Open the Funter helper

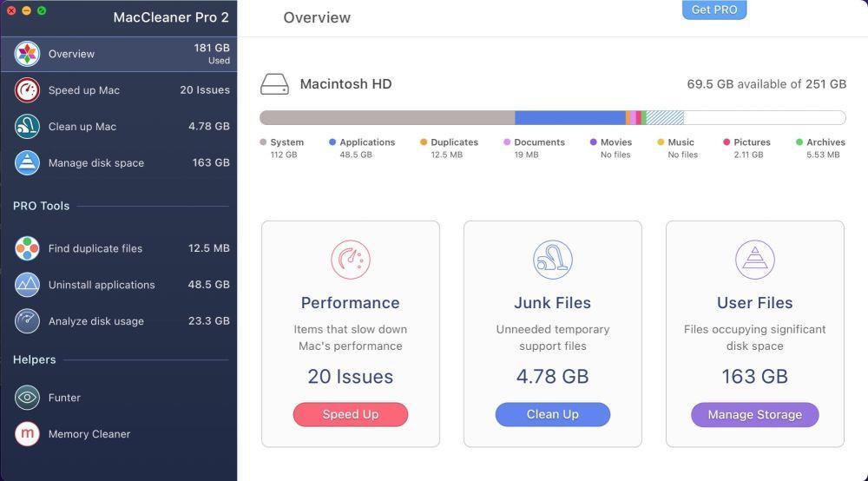[118, 398]
